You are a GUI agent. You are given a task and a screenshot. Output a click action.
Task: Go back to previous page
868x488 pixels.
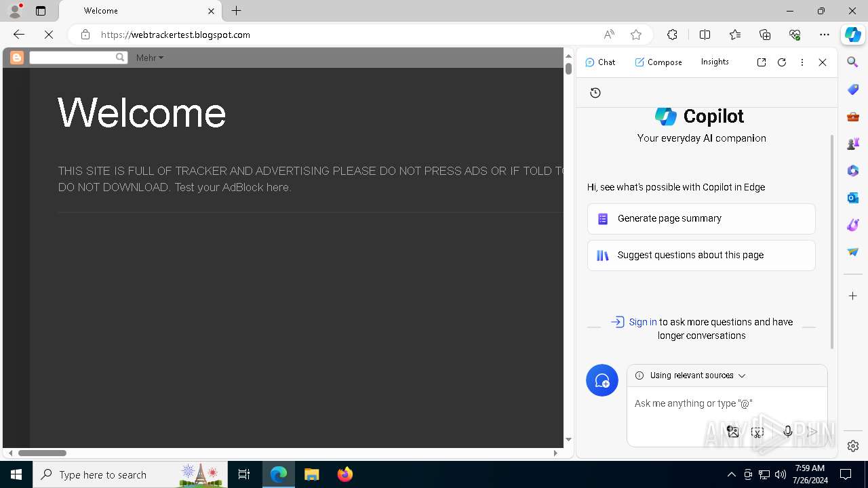19,35
